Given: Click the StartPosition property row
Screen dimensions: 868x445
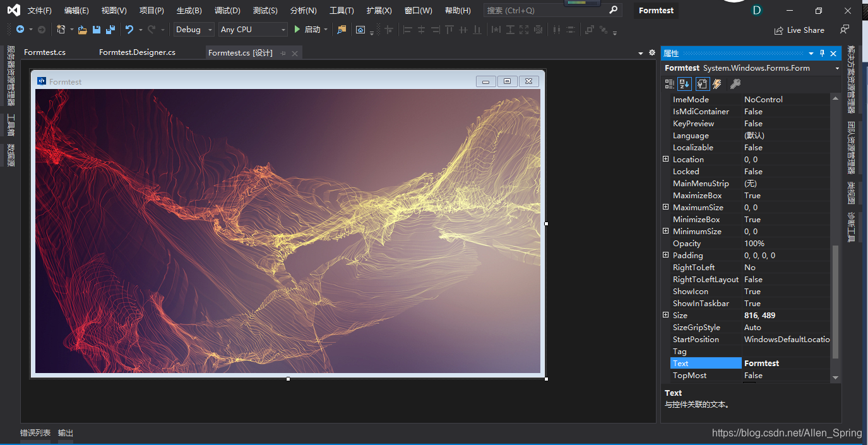Looking at the screenshot, I should [x=750, y=339].
